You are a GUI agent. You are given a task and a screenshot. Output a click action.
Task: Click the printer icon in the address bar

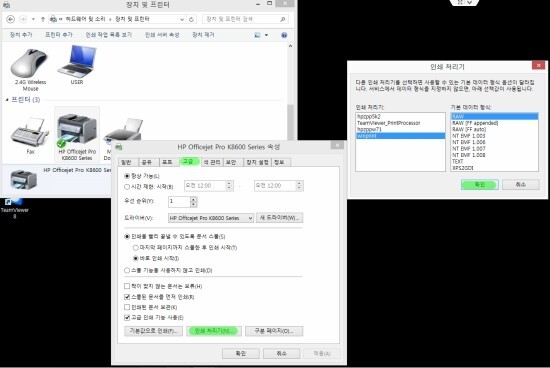[53, 19]
